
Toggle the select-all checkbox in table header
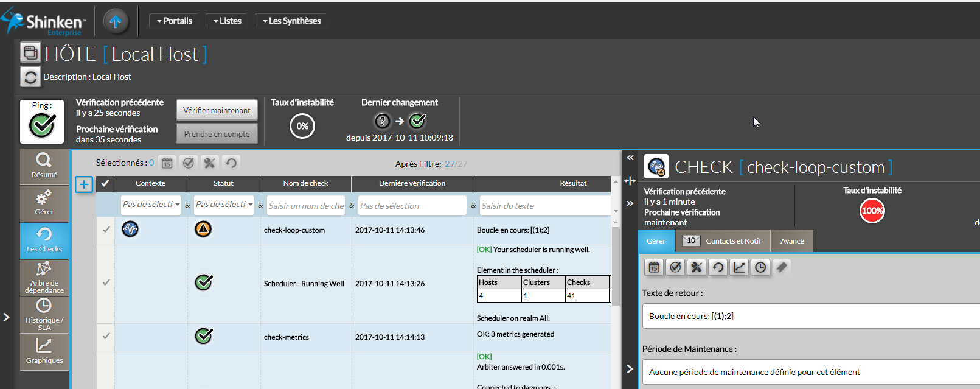pyautogui.click(x=105, y=183)
